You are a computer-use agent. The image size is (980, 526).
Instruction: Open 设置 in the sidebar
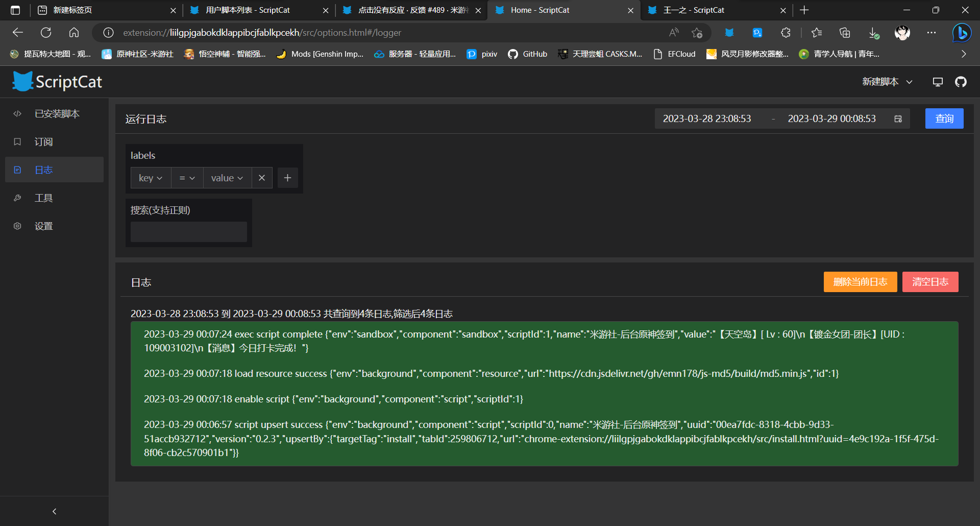[x=43, y=226]
